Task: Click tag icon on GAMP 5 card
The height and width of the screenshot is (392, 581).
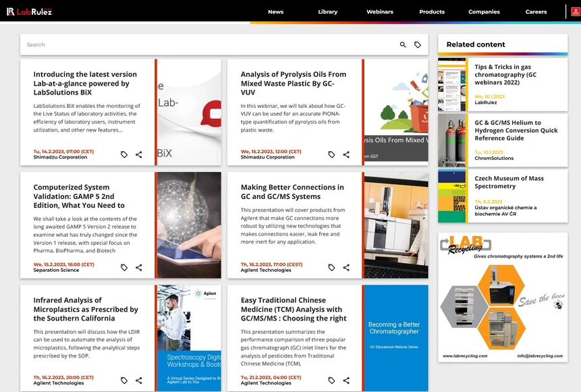Action: point(124,267)
